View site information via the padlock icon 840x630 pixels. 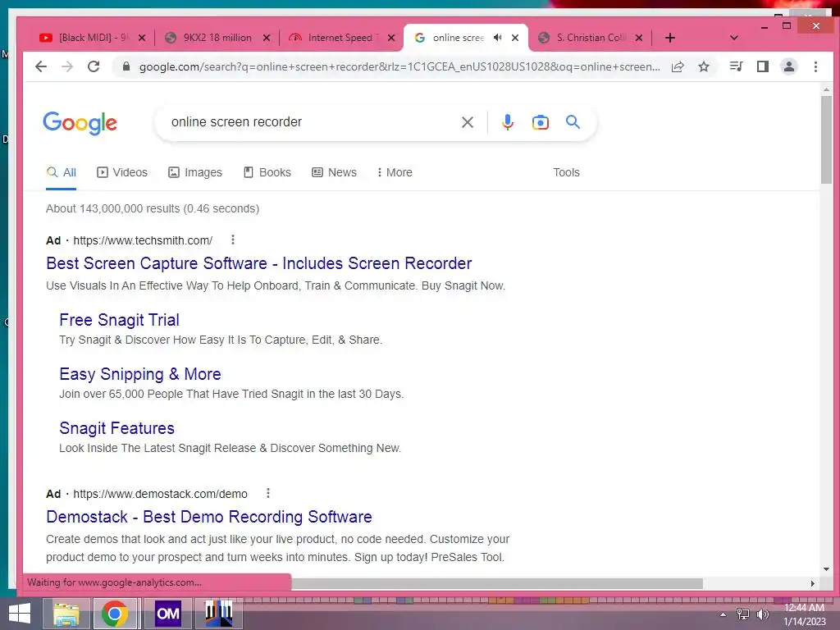126,66
